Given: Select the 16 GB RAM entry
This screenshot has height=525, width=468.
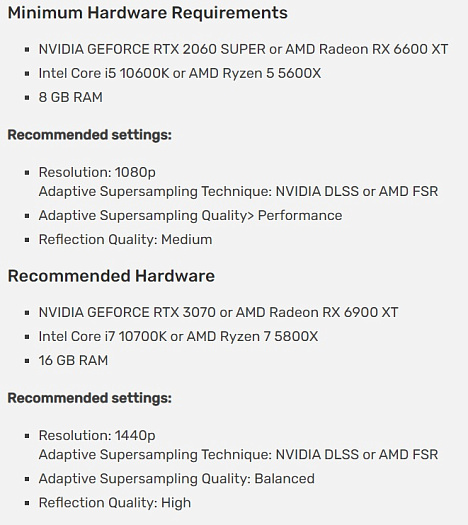Looking at the screenshot, I should click(73, 361).
